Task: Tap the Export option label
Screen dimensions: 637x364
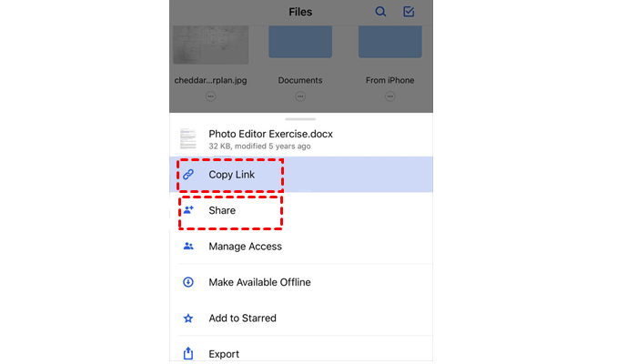Action: [x=224, y=354]
